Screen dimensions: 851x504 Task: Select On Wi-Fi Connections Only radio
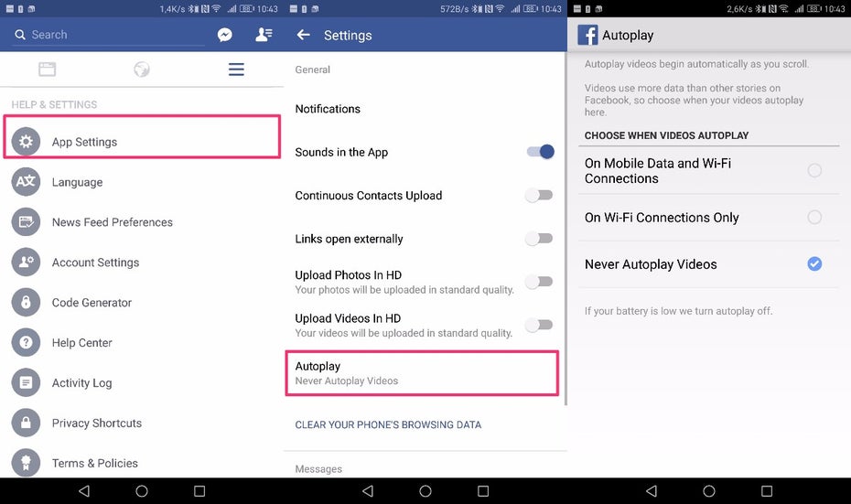[814, 217]
